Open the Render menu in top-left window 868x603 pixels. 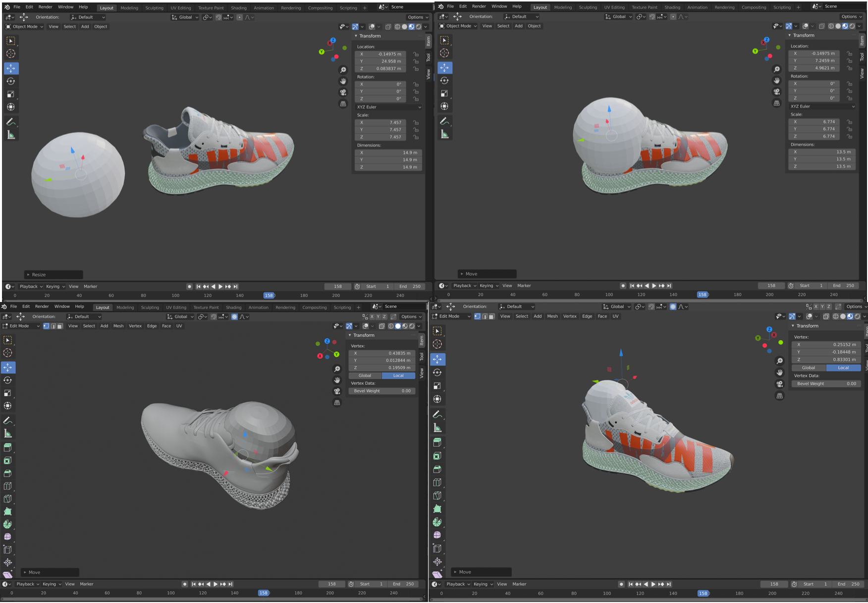point(45,7)
